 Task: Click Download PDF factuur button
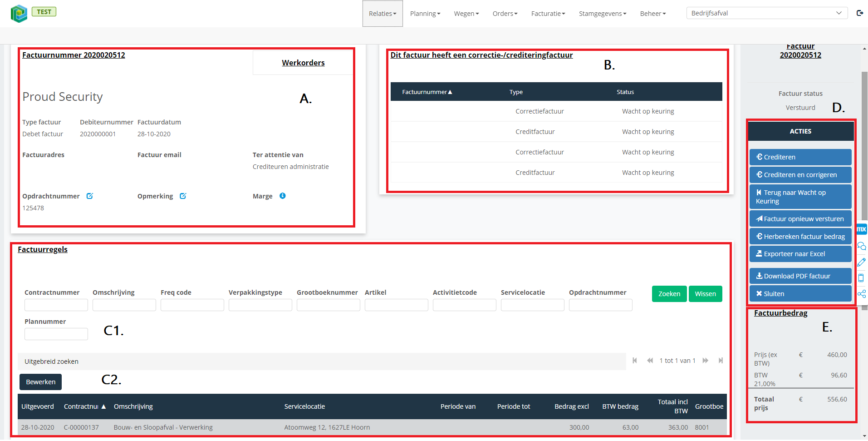click(x=800, y=276)
